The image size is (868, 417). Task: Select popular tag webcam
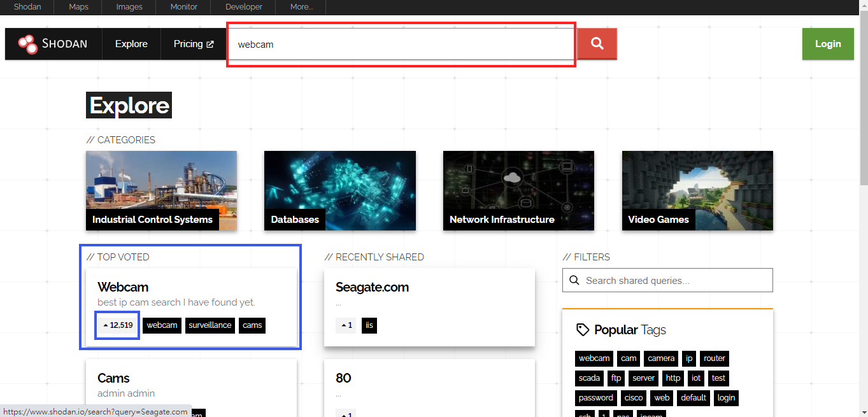594,358
